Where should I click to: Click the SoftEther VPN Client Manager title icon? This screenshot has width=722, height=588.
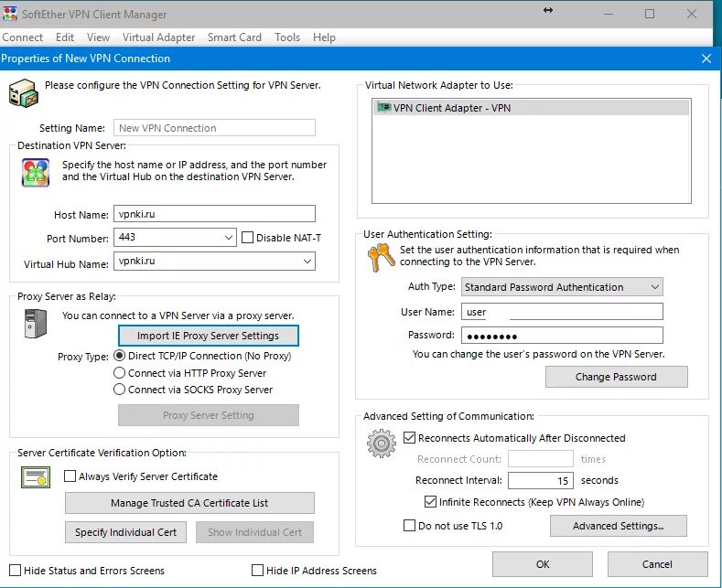click(x=10, y=14)
